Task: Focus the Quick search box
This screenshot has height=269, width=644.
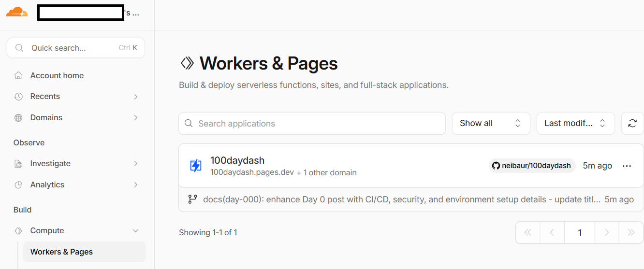Action: (x=76, y=48)
